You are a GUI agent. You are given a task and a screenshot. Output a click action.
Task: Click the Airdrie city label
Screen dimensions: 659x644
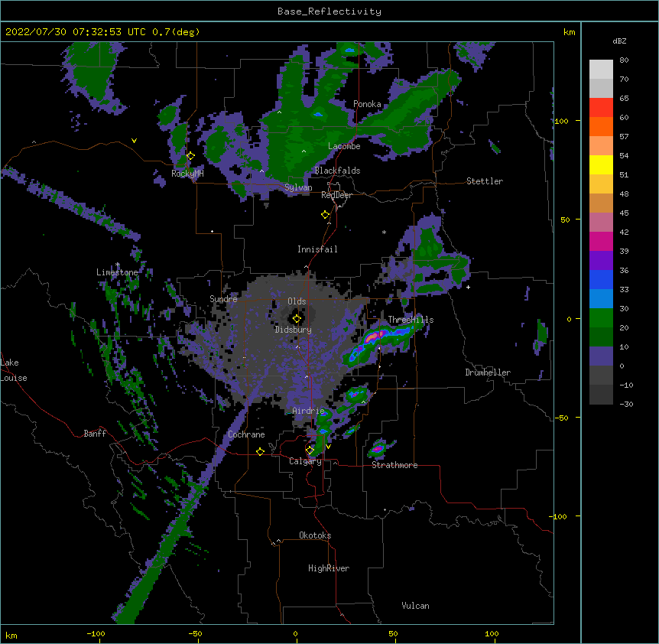309,411
